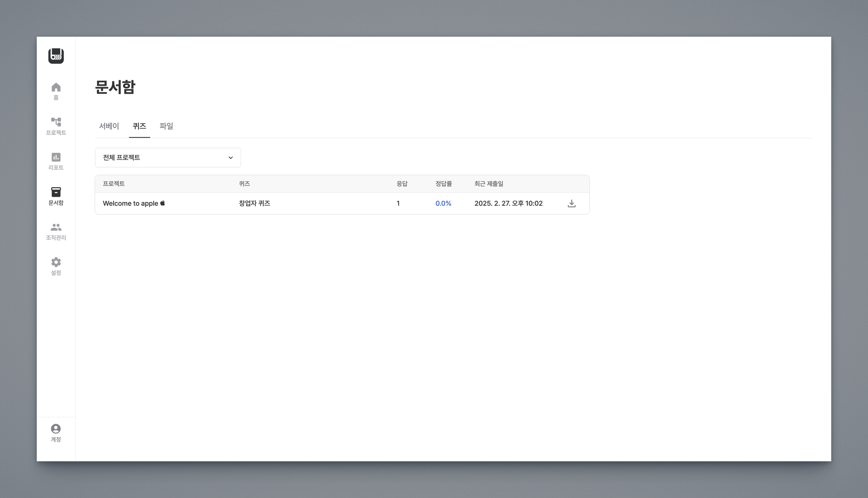Select the 문서함 archive box icon
The width and height of the screenshot is (868, 498).
tap(56, 196)
